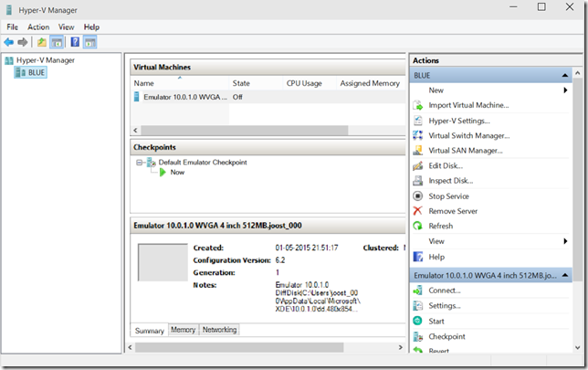Open the View menu in menu bar
This screenshot has width=588, height=370.
tap(66, 27)
